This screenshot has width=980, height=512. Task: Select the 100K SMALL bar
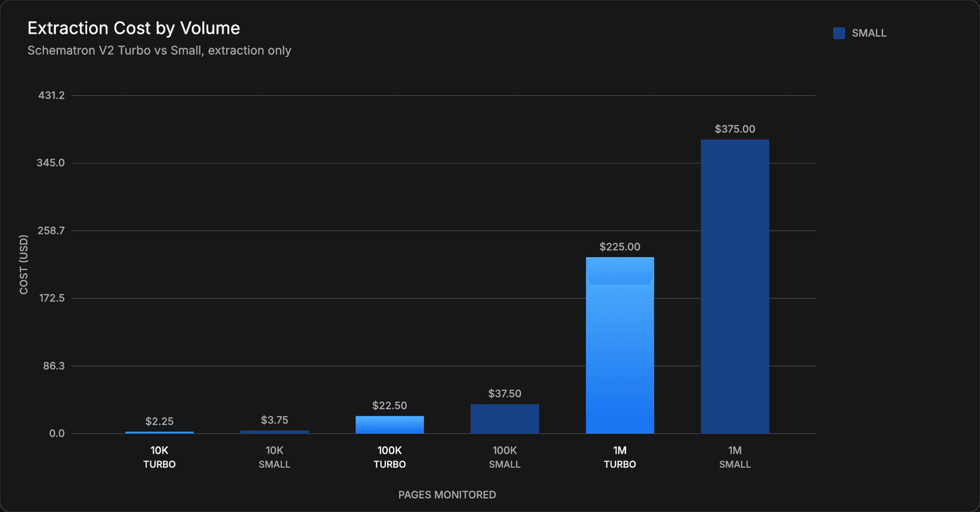[x=505, y=419]
